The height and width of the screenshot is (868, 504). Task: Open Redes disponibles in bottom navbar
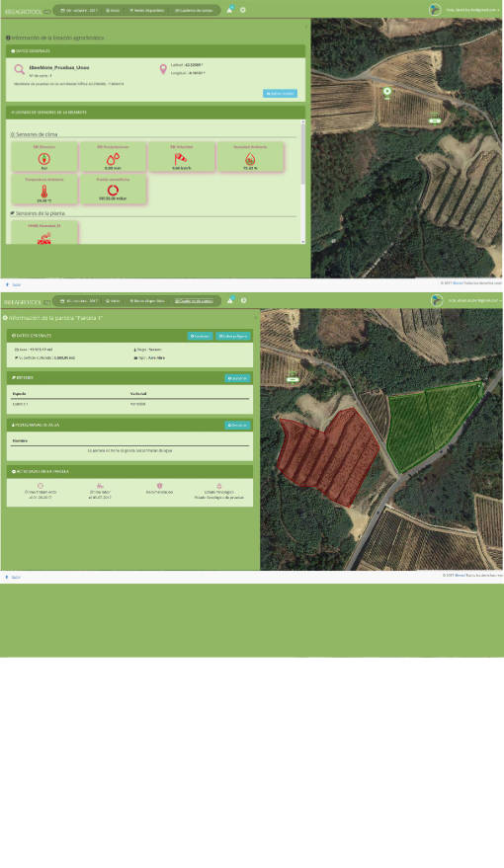pyautogui.click(x=147, y=300)
